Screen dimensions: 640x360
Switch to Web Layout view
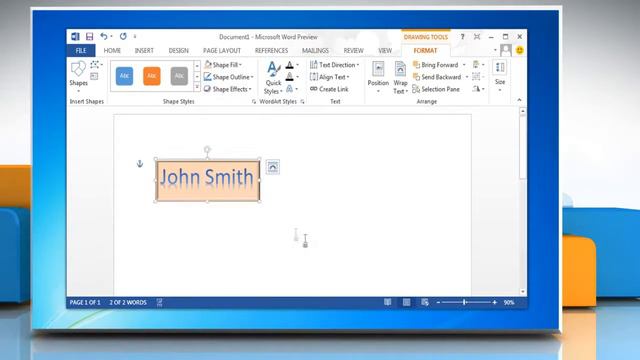point(425,302)
